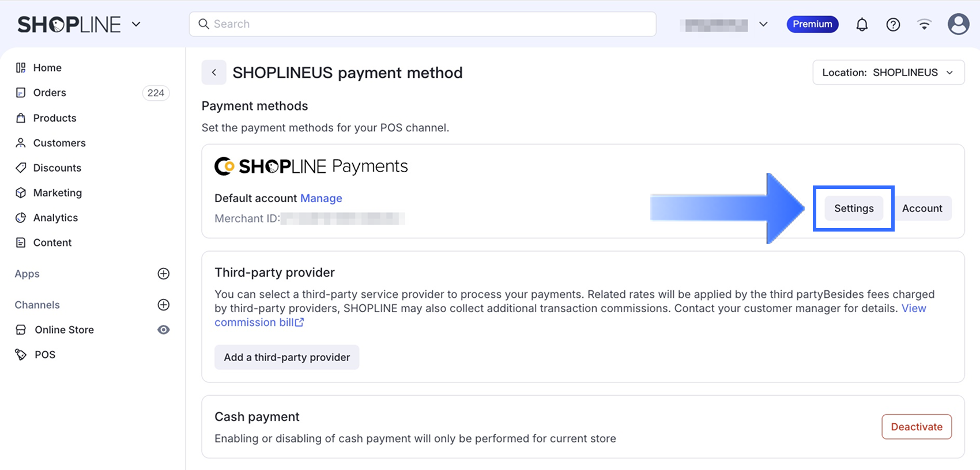This screenshot has width=980, height=470.
Task: Open the Location SHOPLINEUS dropdown
Action: (x=888, y=73)
